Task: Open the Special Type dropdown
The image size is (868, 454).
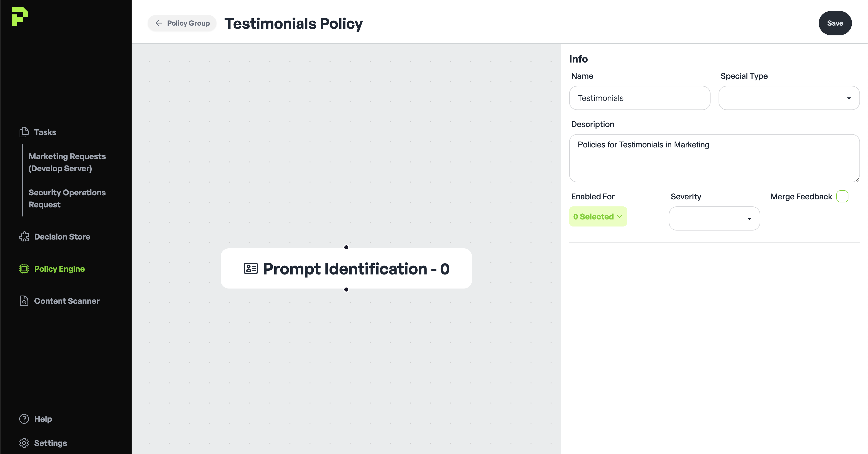Action: pos(789,98)
